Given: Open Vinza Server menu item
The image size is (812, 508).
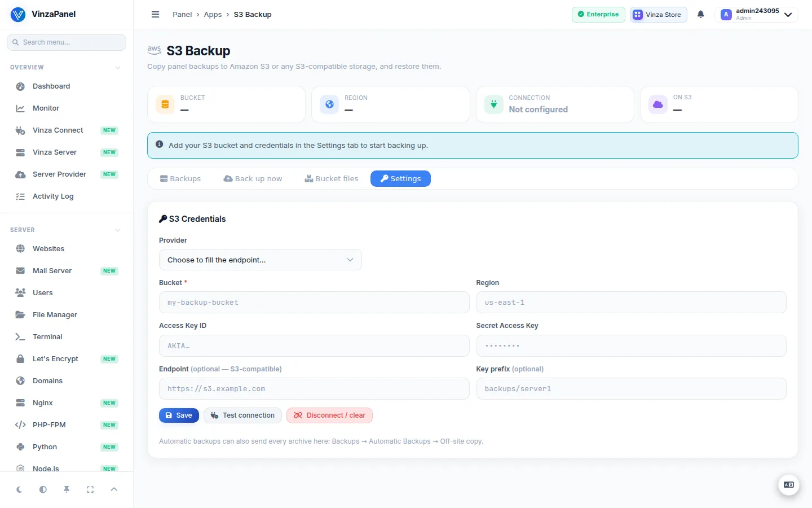Looking at the screenshot, I should coord(67,152).
